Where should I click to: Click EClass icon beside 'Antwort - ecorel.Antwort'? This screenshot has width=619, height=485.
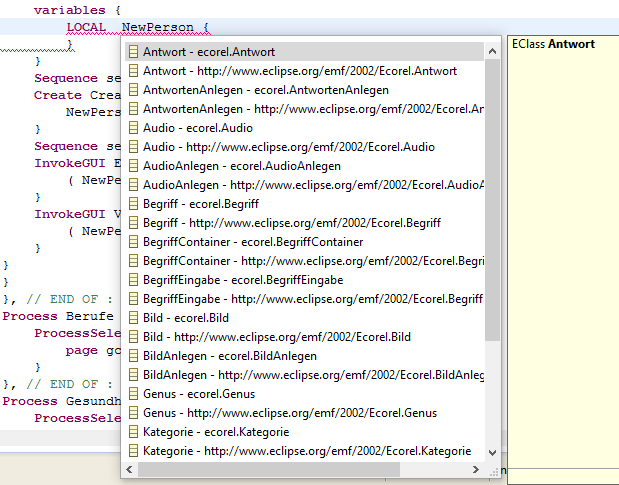click(x=133, y=52)
